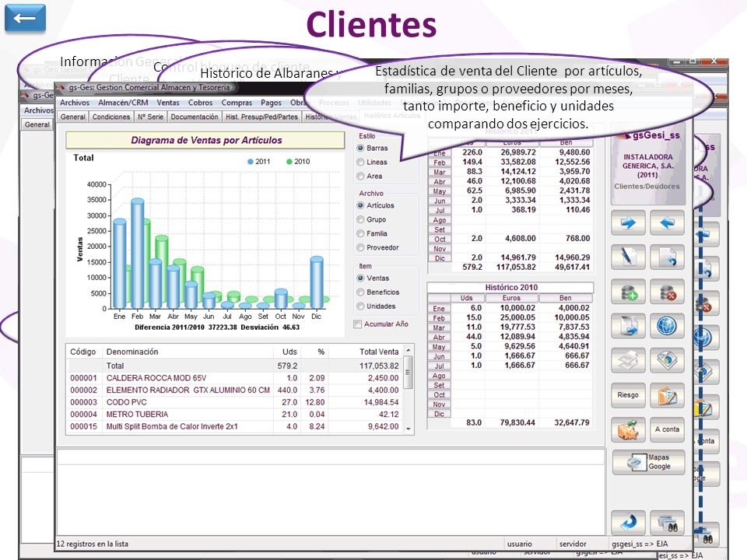Select row CALDERA ROCCA MOD 65V

[x=235, y=378]
